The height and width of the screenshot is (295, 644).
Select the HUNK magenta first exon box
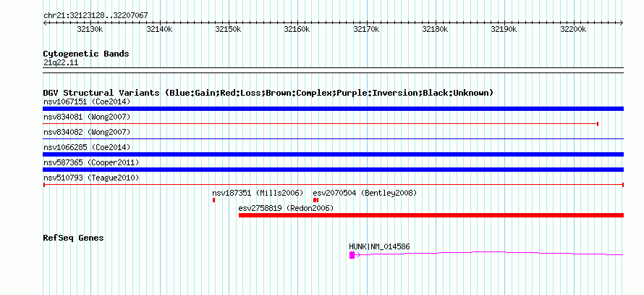352,255
